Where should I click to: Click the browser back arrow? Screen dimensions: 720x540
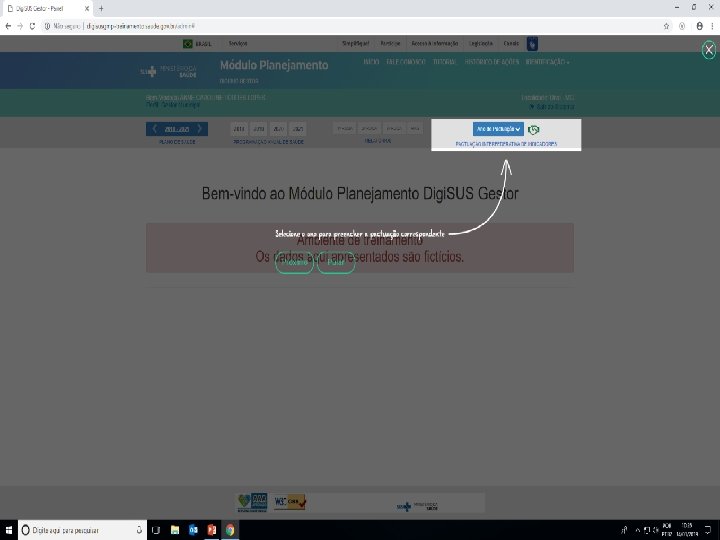tap(8, 26)
